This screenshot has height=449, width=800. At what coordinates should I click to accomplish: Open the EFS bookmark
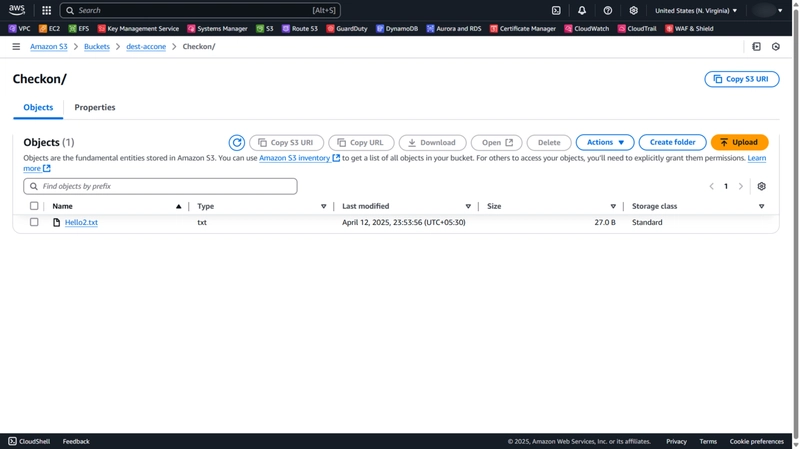click(x=79, y=29)
